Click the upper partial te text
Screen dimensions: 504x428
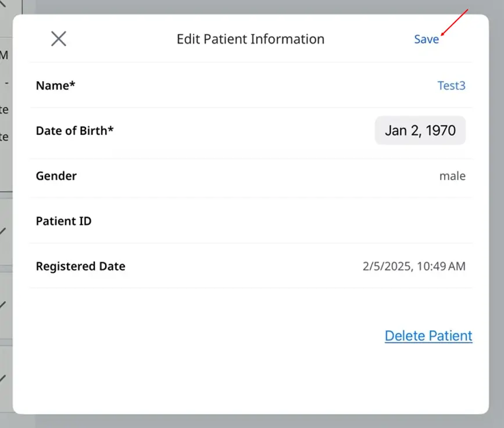(4, 110)
